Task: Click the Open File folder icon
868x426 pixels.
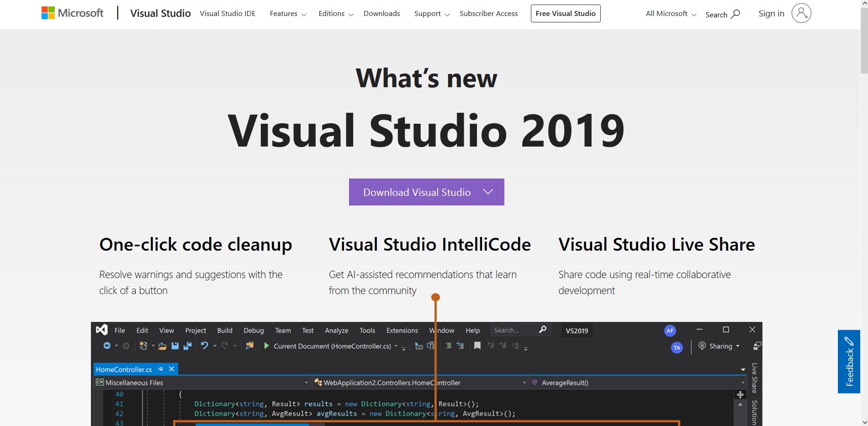Action: [x=162, y=346]
